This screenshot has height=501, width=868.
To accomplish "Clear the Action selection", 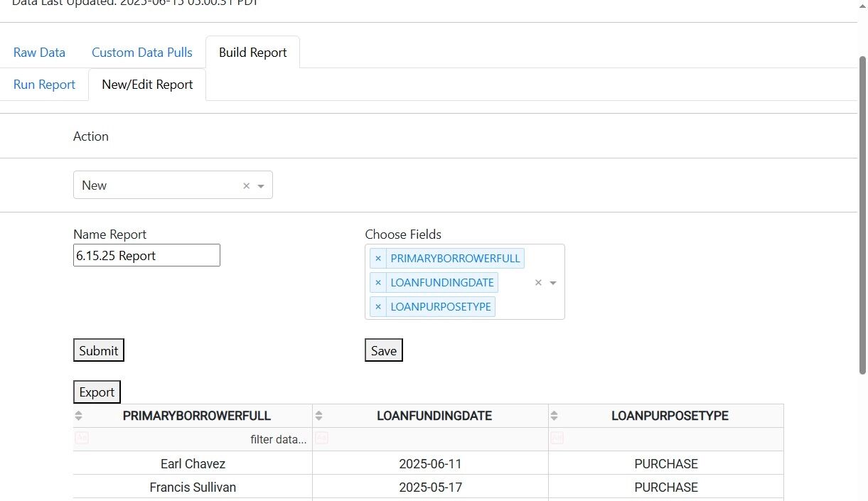I will (x=247, y=185).
